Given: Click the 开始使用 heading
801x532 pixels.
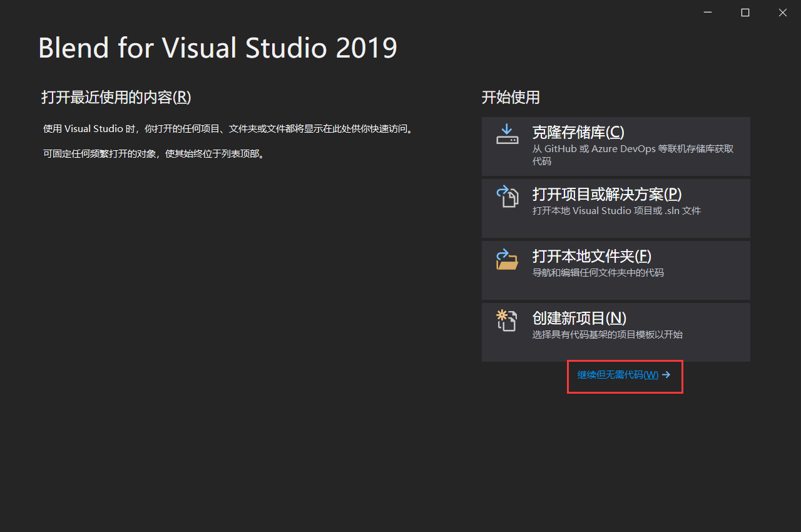Looking at the screenshot, I should click(x=511, y=97).
